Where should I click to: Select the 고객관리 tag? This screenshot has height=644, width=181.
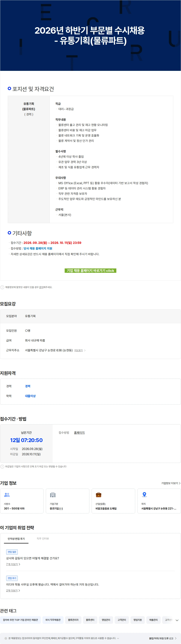coord(122,620)
